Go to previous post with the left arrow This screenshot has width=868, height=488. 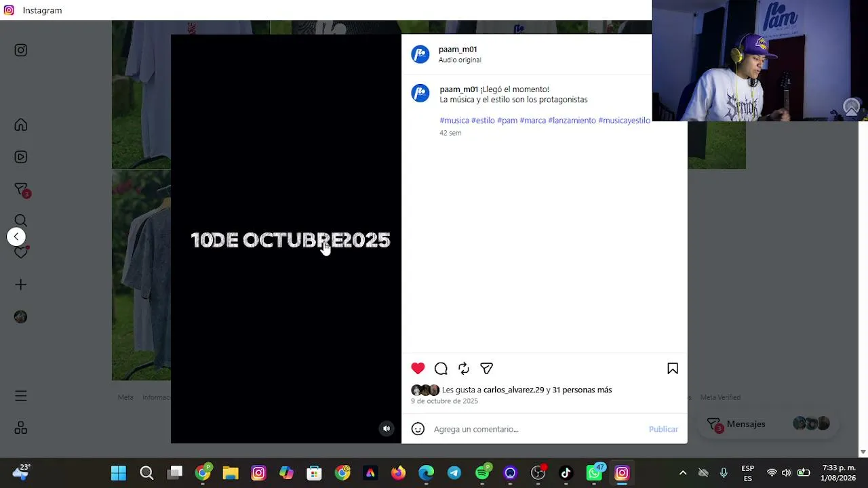16,237
